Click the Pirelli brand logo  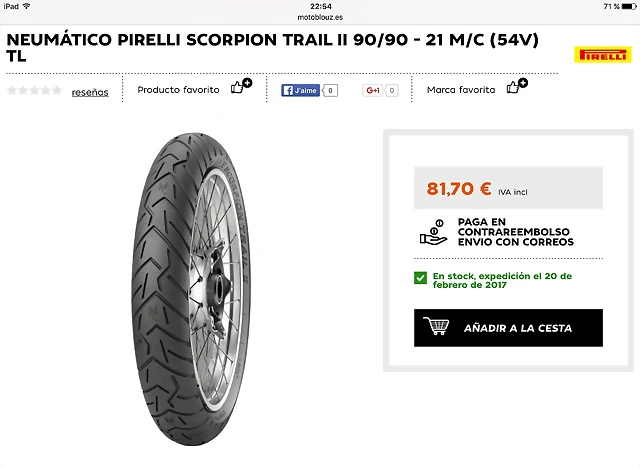tap(602, 55)
